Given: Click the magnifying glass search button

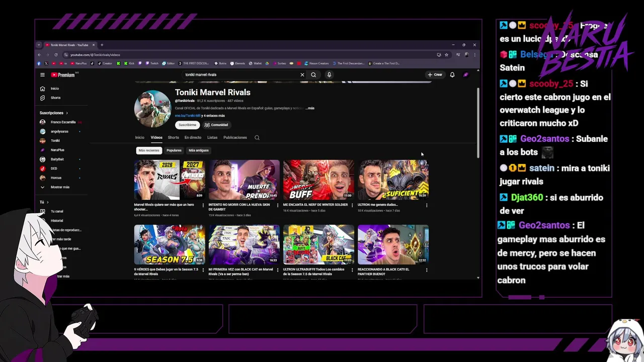Looking at the screenshot, I should click(313, 74).
